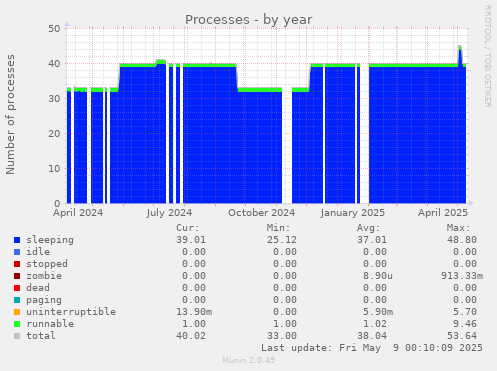Click the 'uninterruptible' legend label
The height and width of the screenshot is (371, 497).
(71, 312)
